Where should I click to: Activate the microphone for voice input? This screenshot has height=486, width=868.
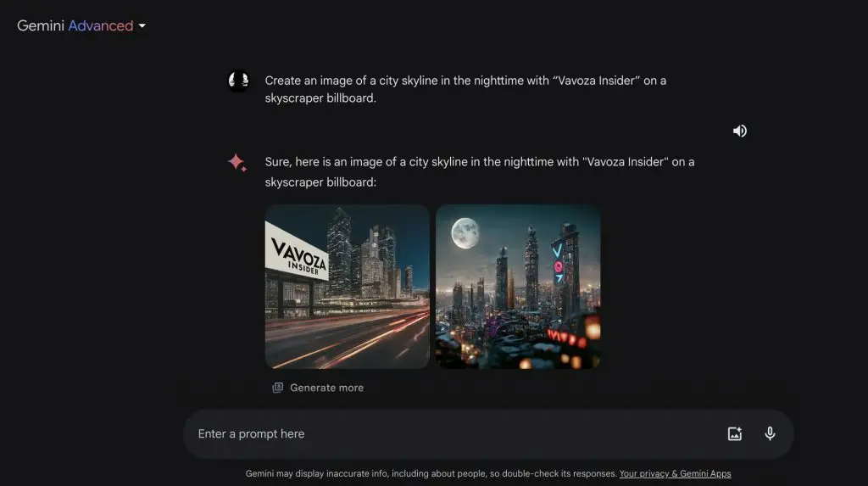coord(770,433)
